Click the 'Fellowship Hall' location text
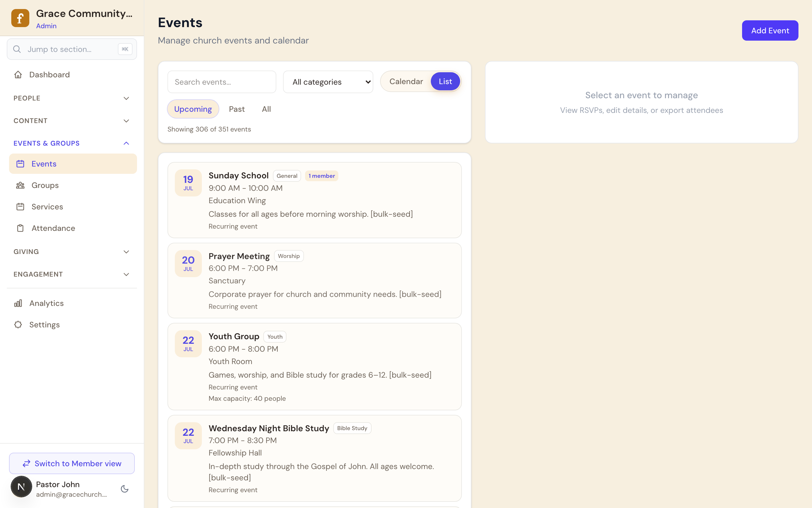Screen dimensions: 812x508 tap(235, 453)
